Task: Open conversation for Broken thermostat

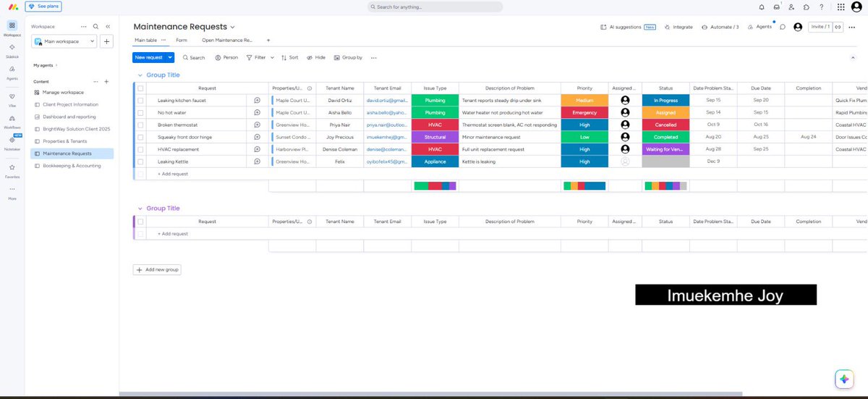Action: pyautogui.click(x=257, y=125)
